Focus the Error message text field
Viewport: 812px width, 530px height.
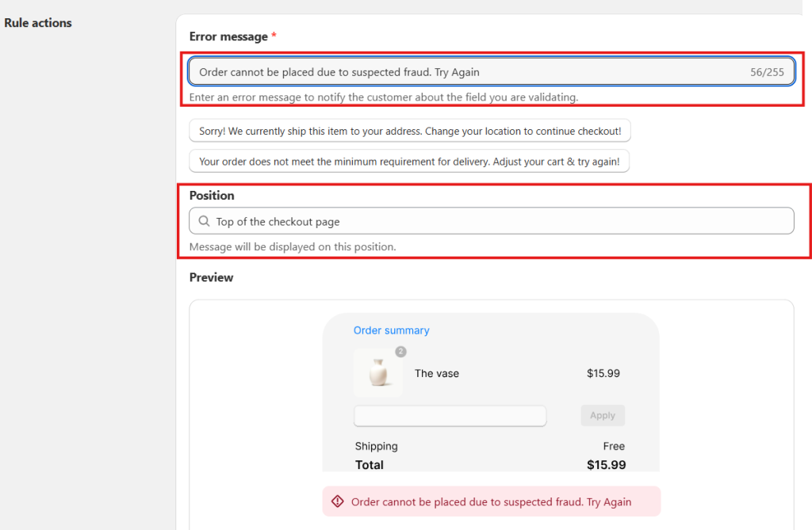pyautogui.click(x=492, y=71)
